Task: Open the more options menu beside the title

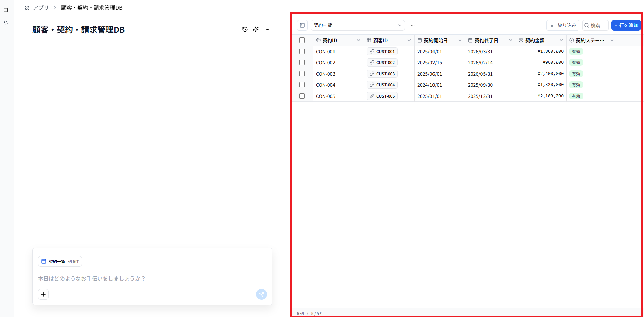Action: [267, 29]
